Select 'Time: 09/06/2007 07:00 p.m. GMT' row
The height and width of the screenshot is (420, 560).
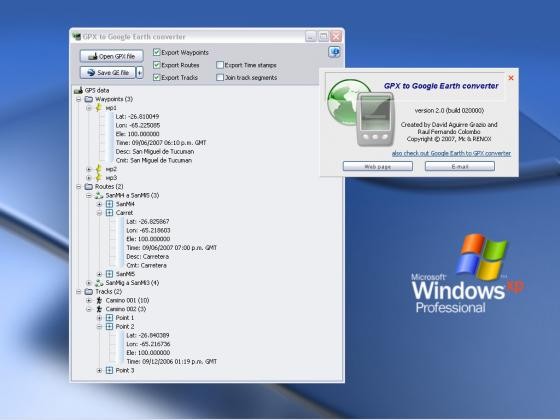(171, 248)
